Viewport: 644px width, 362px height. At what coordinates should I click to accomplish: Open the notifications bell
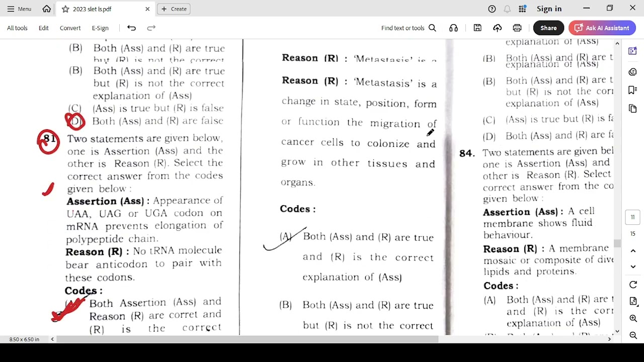click(507, 9)
